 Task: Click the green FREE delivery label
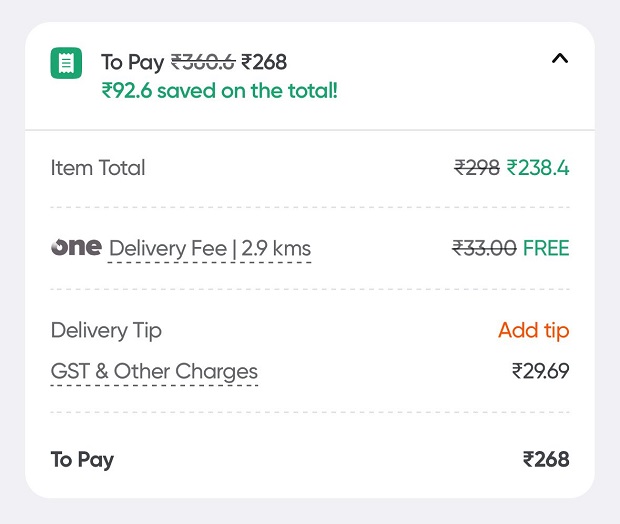point(546,248)
